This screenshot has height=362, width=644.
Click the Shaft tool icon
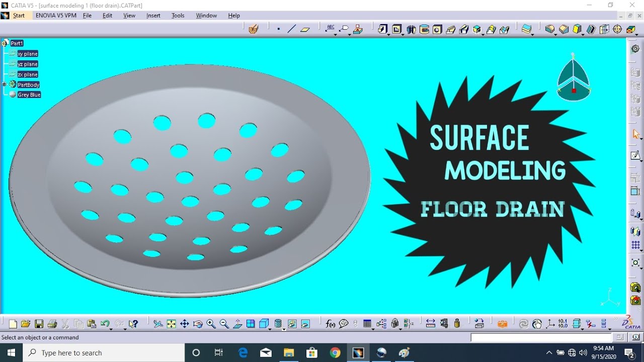pyautogui.click(x=411, y=29)
